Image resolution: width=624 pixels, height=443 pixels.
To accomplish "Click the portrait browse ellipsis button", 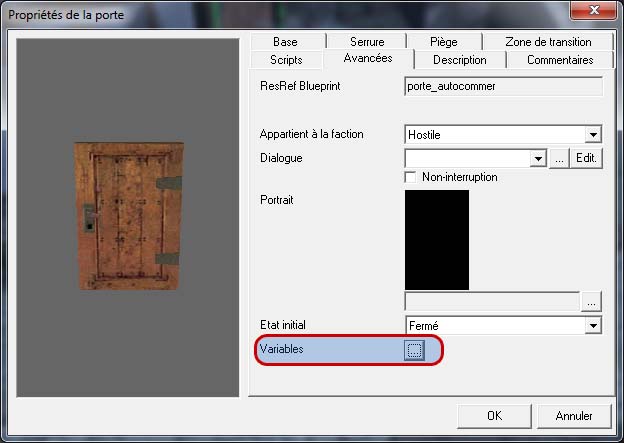I will (x=592, y=301).
